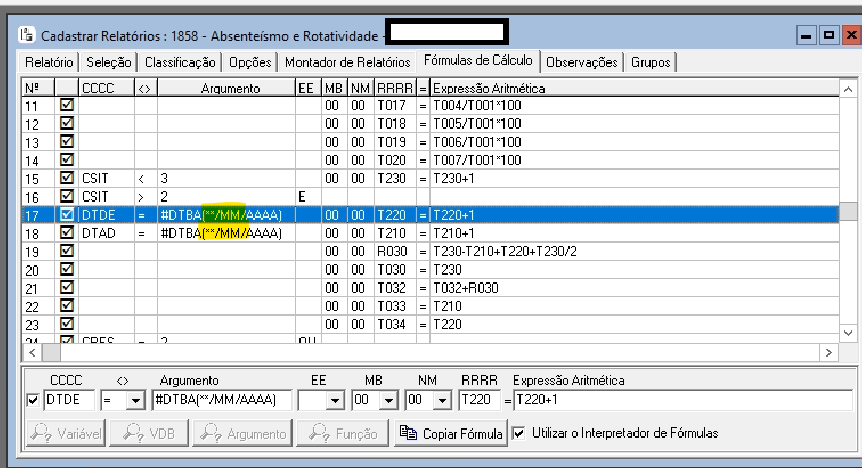
Task: Open the Observações tab
Action: (x=581, y=63)
